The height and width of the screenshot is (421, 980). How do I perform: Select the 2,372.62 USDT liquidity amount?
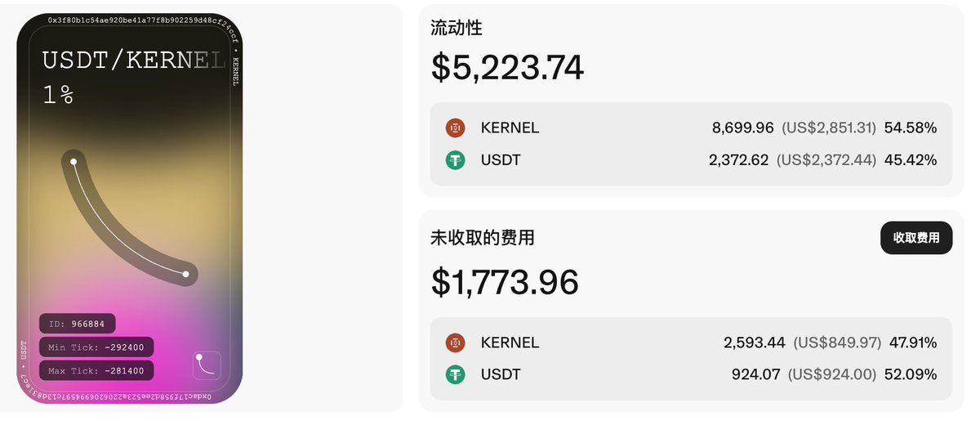(x=738, y=160)
